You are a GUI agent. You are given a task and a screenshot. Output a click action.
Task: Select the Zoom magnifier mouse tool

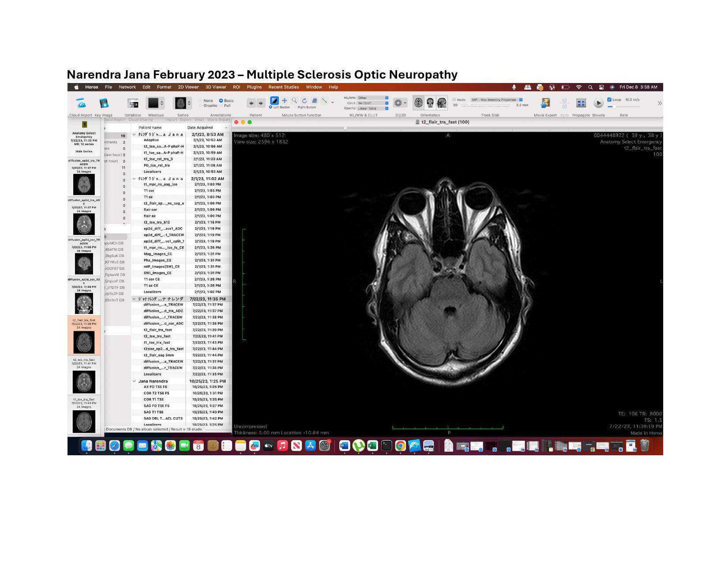coord(294,101)
